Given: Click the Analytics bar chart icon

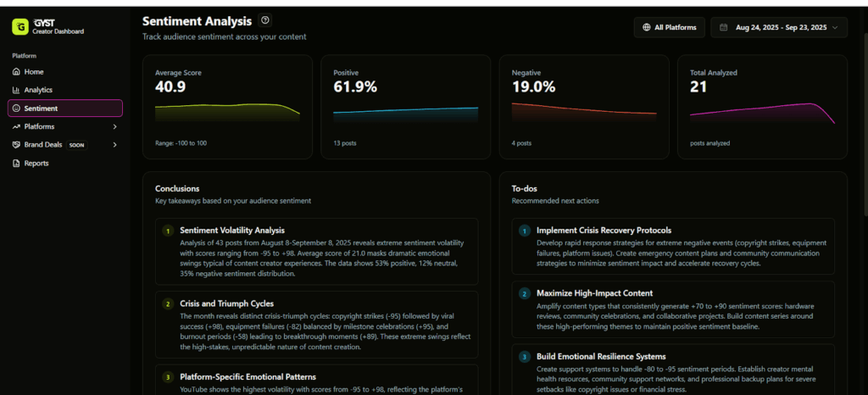Looking at the screenshot, I should pos(16,90).
